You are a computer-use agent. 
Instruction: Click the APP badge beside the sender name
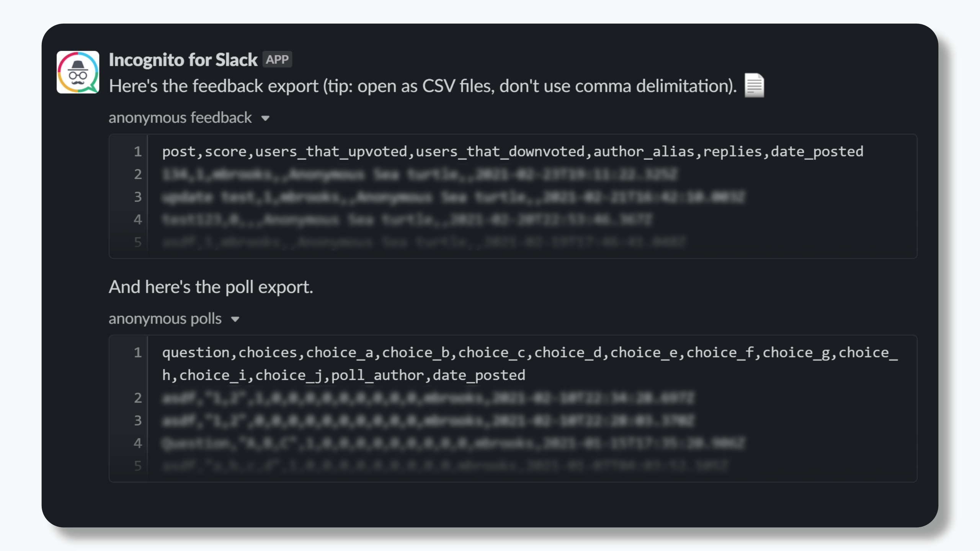coord(277,60)
